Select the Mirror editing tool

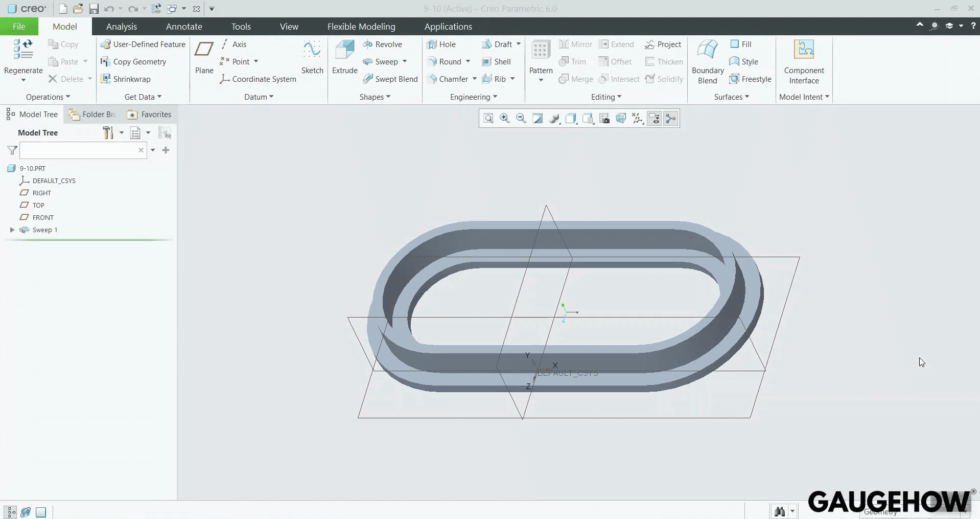coord(576,44)
